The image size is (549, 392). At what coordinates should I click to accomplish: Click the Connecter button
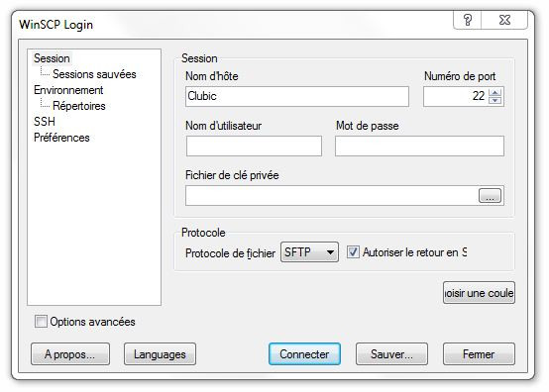tap(304, 354)
